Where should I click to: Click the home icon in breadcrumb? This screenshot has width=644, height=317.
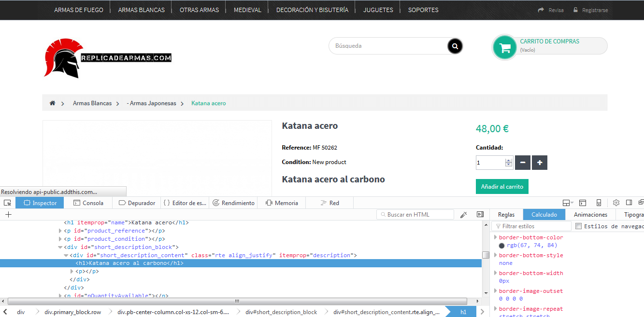click(52, 103)
